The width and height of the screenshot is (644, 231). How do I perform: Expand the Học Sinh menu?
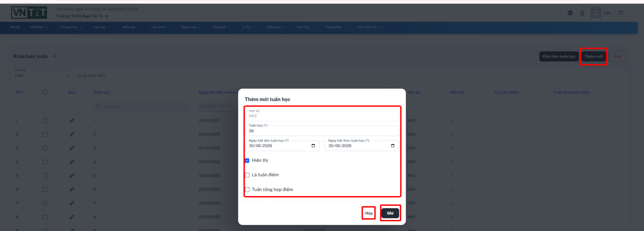pos(160,27)
